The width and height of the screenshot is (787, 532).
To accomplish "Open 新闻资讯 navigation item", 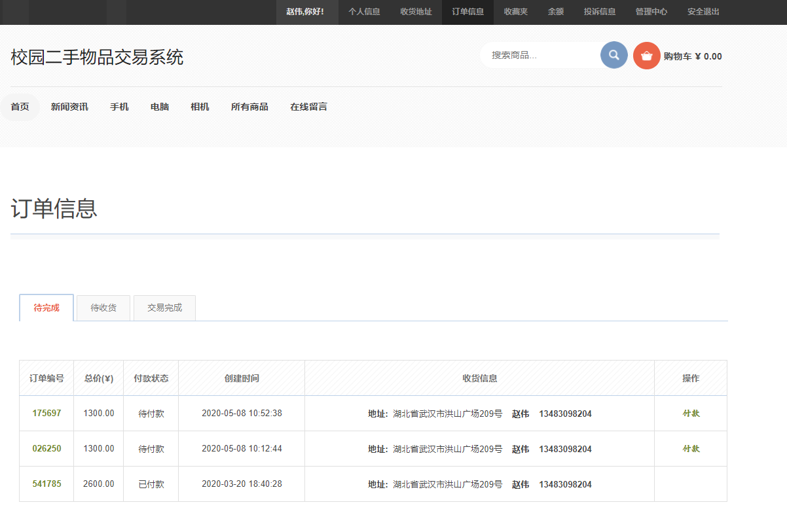I will (x=69, y=107).
